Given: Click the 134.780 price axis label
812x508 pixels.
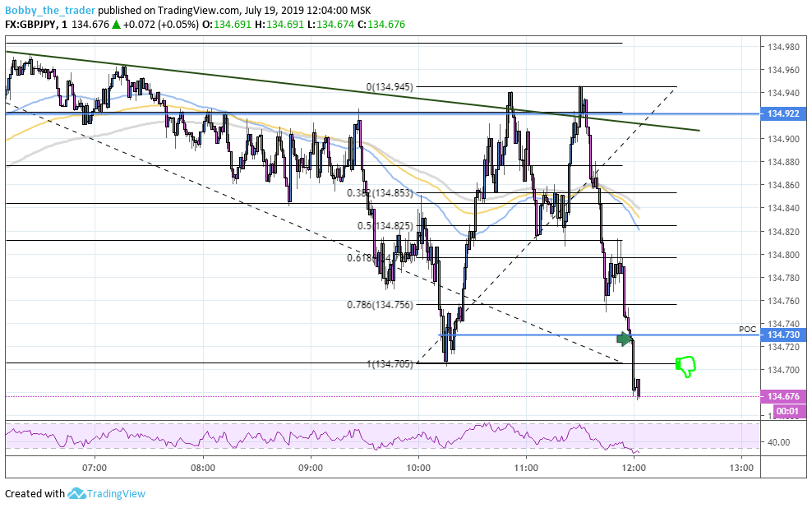Looking at the screenshot, I should [x=783, y=278].
